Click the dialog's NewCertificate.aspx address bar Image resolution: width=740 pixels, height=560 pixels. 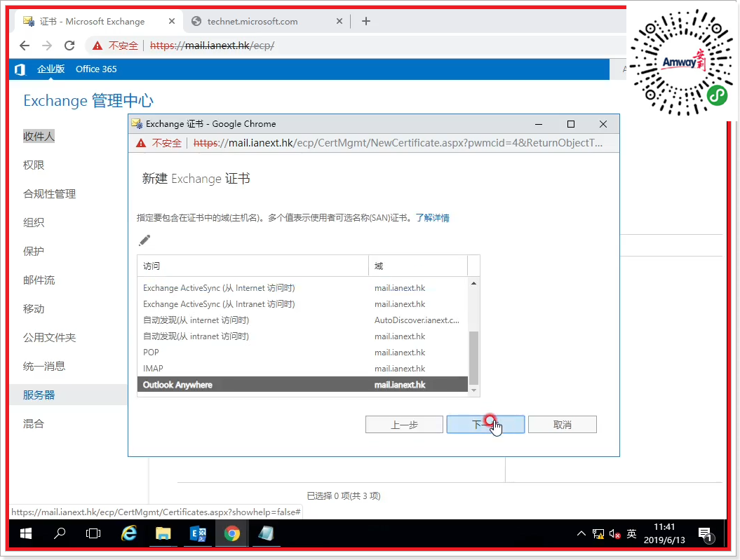(398, 143)
